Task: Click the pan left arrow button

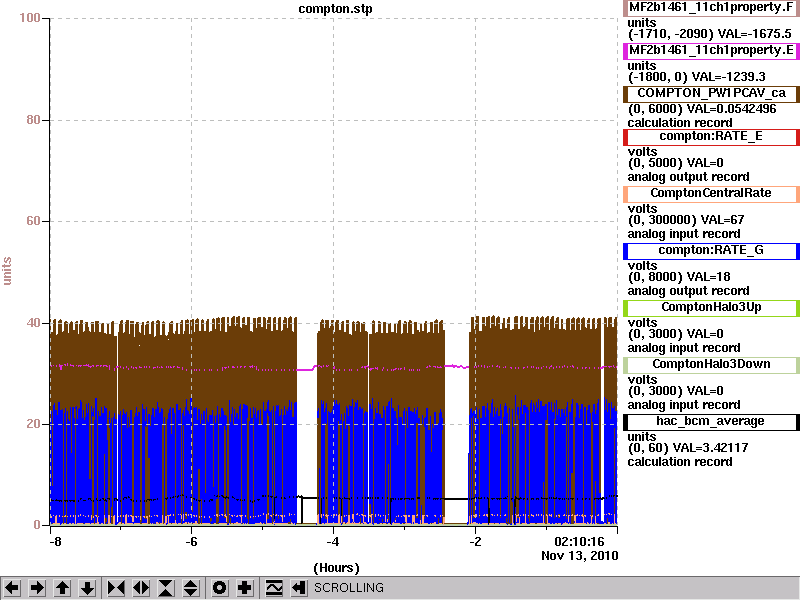Action: [12, 588]
